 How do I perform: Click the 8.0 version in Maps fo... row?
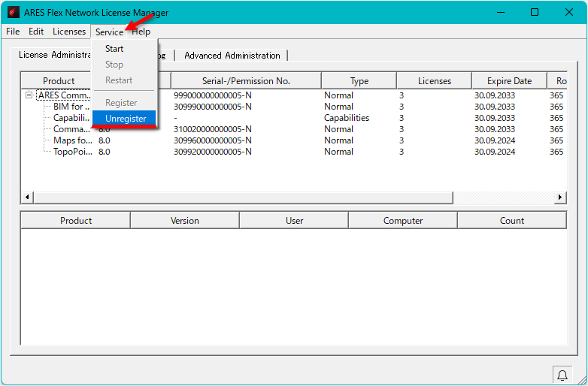[104, 140]
